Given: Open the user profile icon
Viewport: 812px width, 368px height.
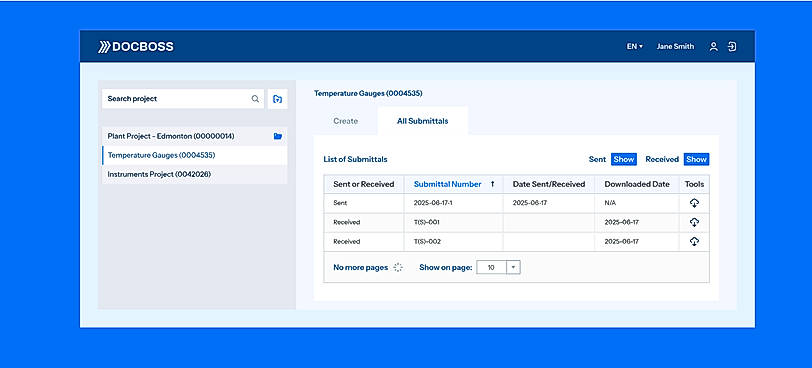Looking at the screenshot, I should tap(714, 47).
